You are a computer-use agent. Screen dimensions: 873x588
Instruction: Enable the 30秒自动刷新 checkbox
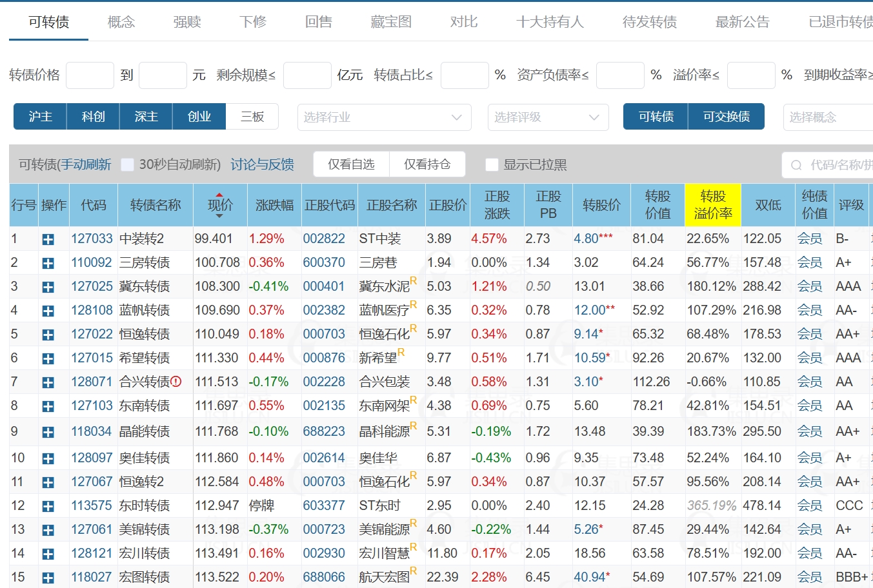pos(128,165)
